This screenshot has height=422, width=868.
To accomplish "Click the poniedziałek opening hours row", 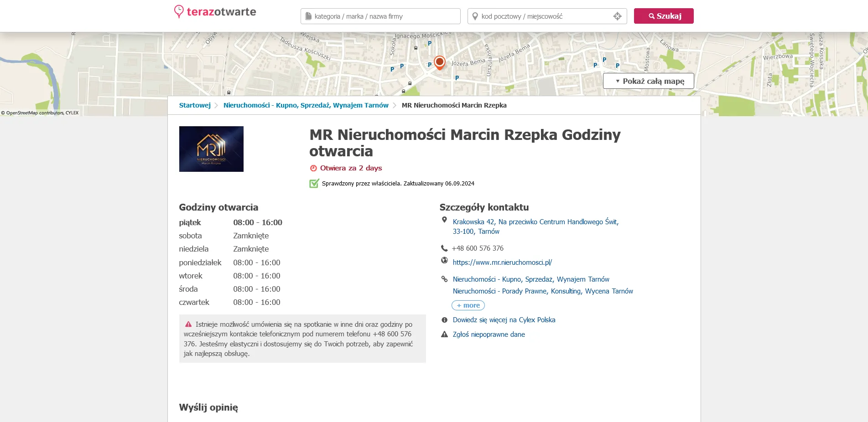I will tap(230, 262).
